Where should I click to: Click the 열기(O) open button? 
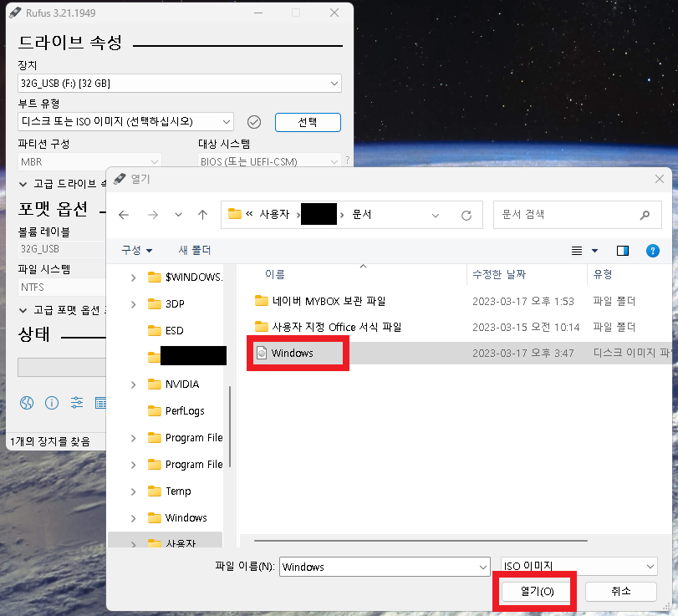coord(537,592)
